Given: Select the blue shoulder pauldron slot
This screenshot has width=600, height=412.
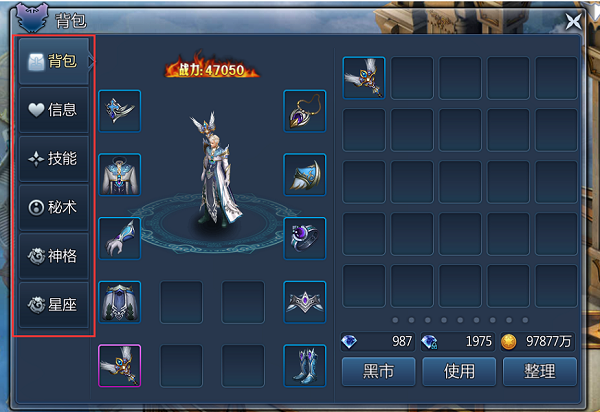Looking at the screenshot, I should click(305, 175).
